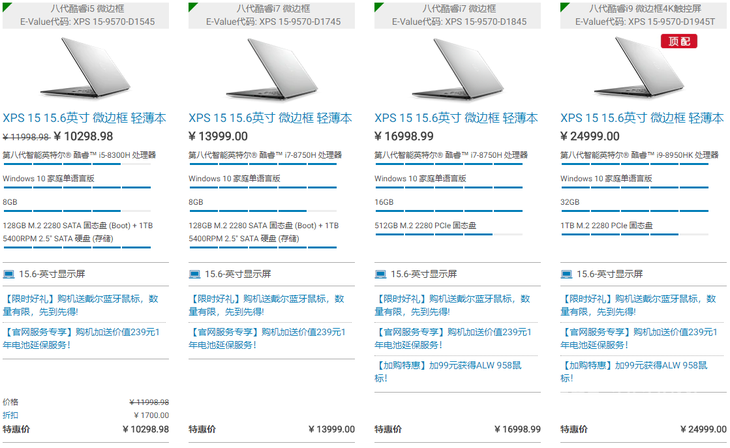This screenshot has height=448, width=730.
Task: Open 官网服务专享 battery offer in D1945T card
Action: tap(639, 339)
